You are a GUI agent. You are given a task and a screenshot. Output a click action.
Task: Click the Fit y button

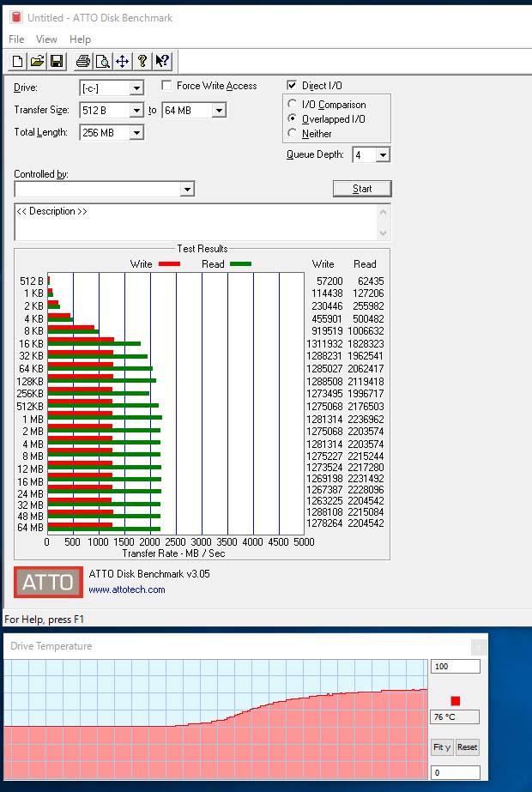pos(442,747)
